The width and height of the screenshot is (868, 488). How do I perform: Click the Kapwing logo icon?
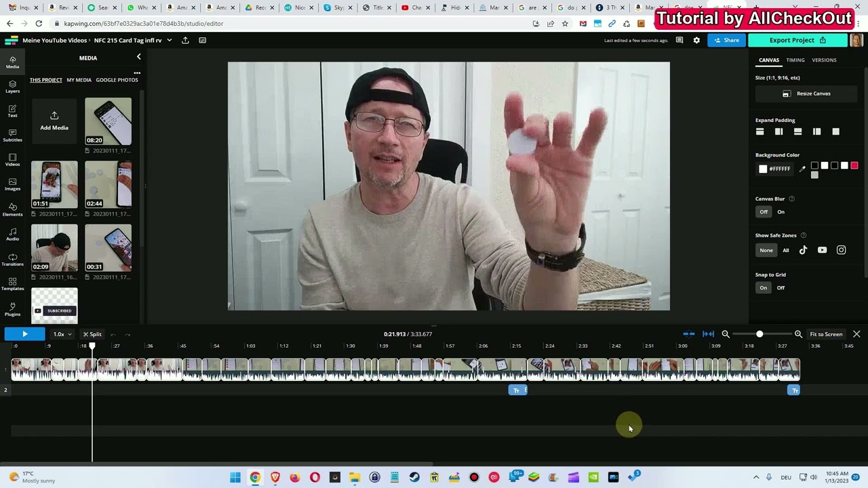point(11,40)
